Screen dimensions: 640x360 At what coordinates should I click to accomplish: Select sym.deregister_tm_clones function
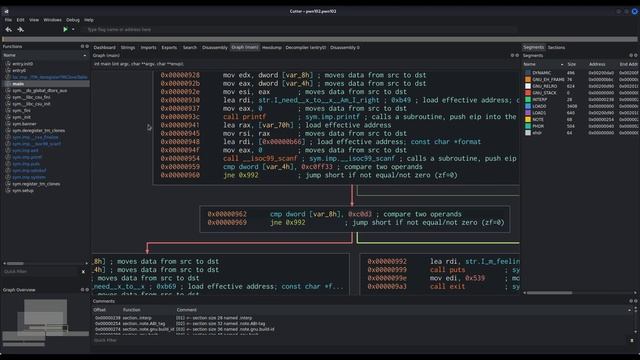coord(39,131)
